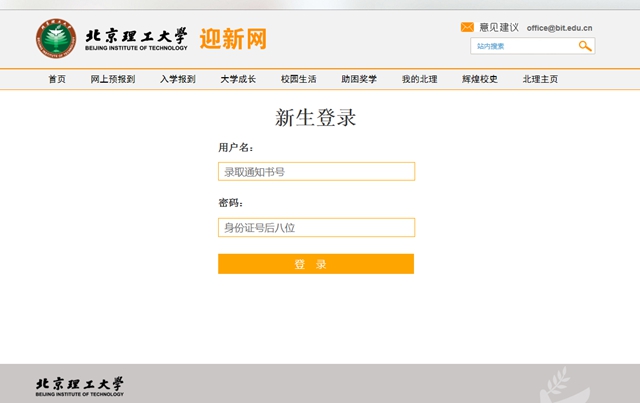Click the BIT university emblem logo

pos(56,39)
